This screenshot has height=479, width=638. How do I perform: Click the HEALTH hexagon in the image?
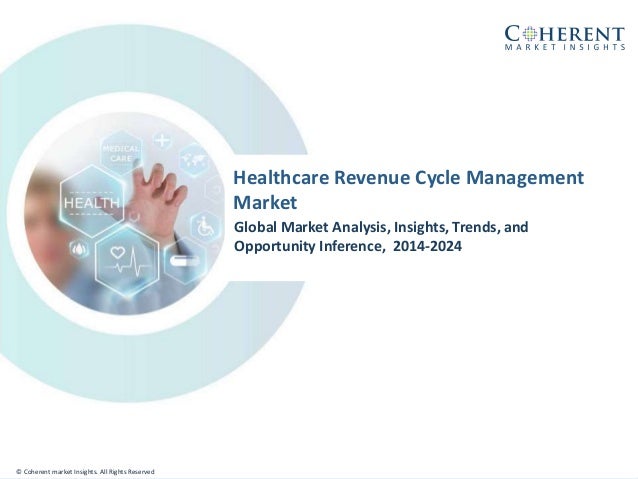point(92,201)
